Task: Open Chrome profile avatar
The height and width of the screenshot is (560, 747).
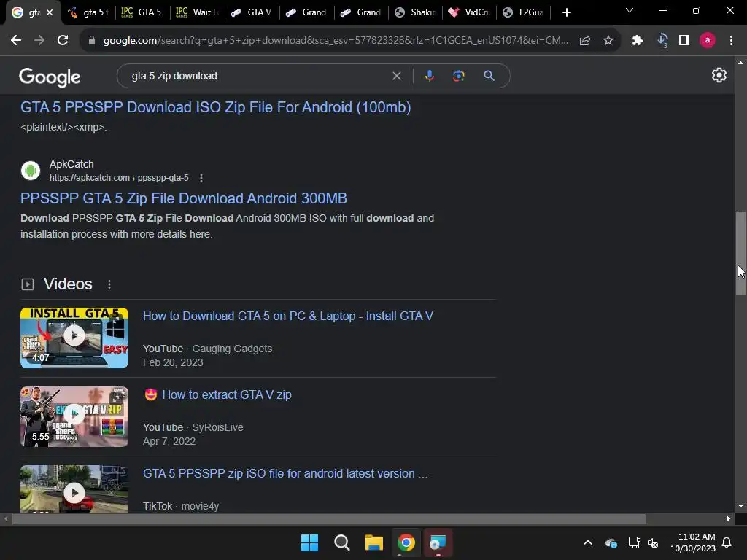Action: (x=708, y=41)
